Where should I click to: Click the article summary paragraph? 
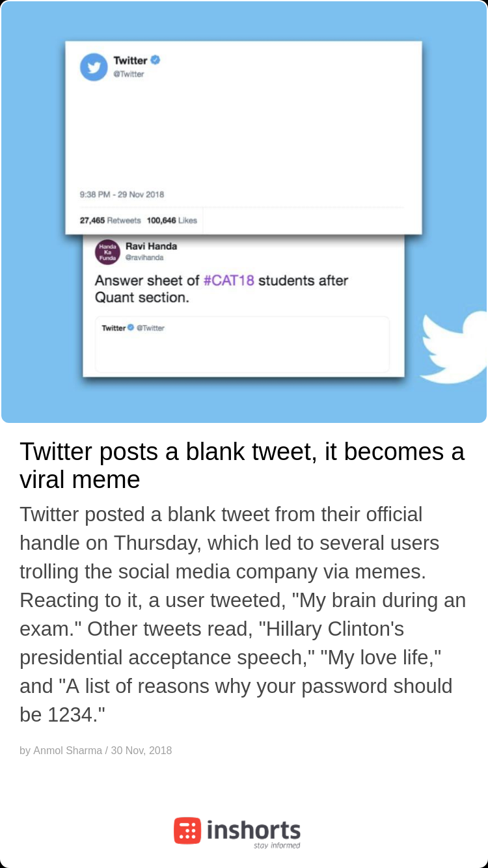tap(243, 614)
